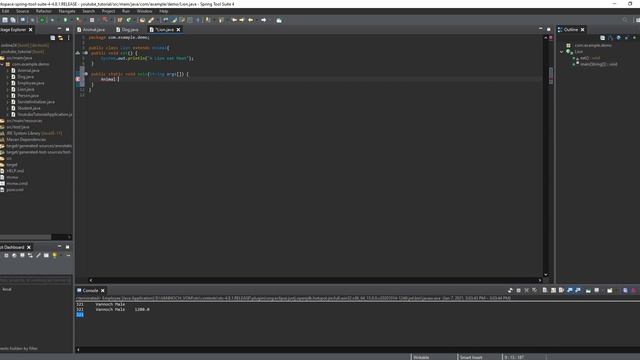Click Outline collapse all icon
Screen dimensions: 640x360
(602, 38)
